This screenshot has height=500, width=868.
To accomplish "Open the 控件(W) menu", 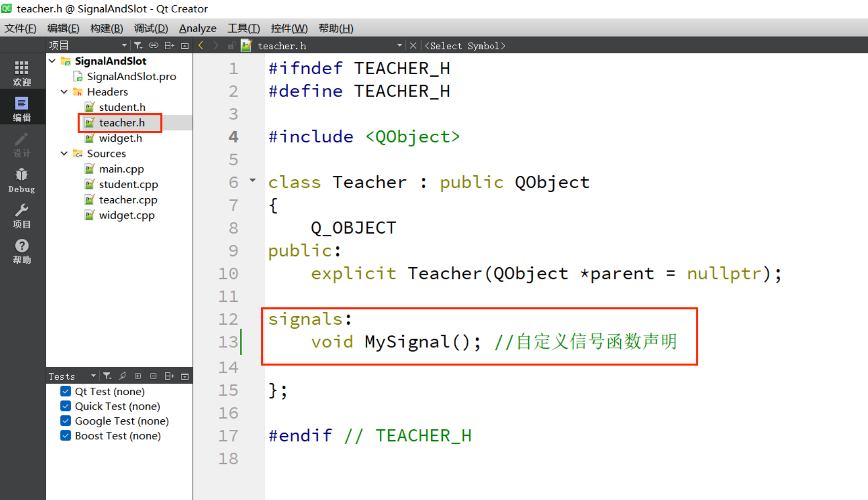I will pos(289,28).
